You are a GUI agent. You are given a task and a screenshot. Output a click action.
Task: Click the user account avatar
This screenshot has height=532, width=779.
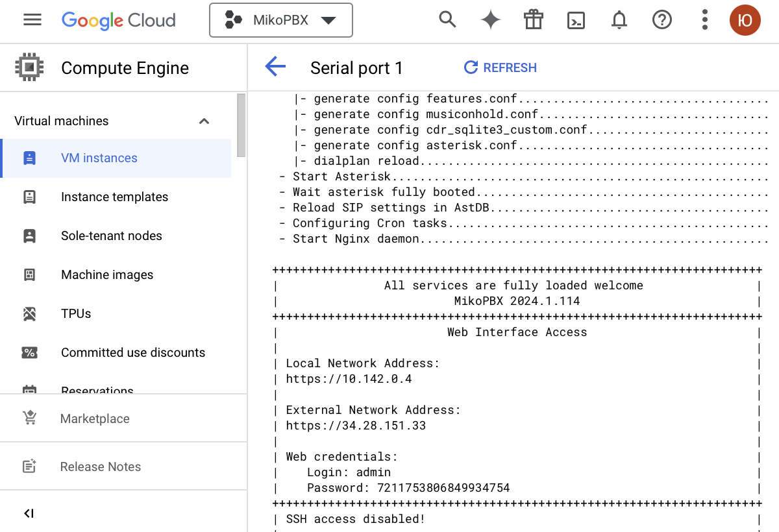coord(745,20)
